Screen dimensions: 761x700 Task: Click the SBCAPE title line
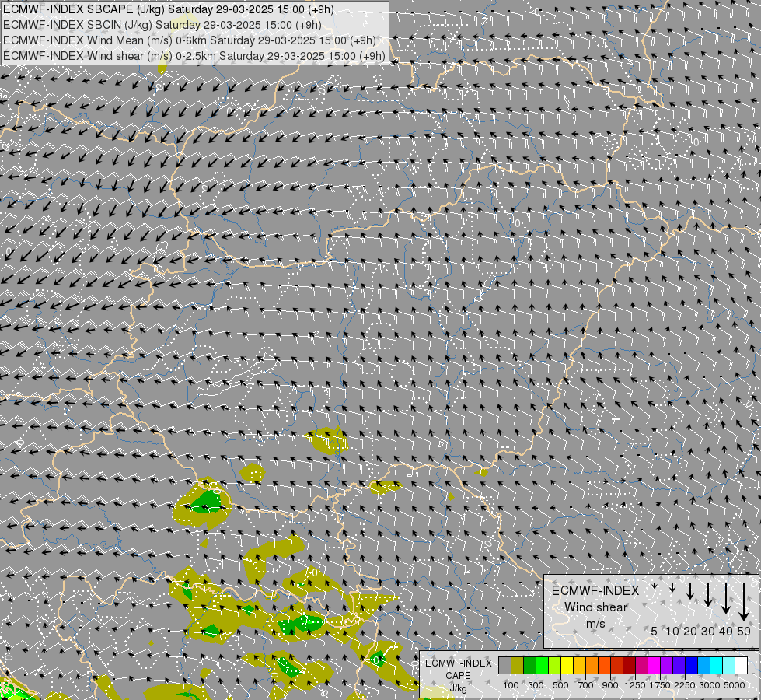[169, 9]
